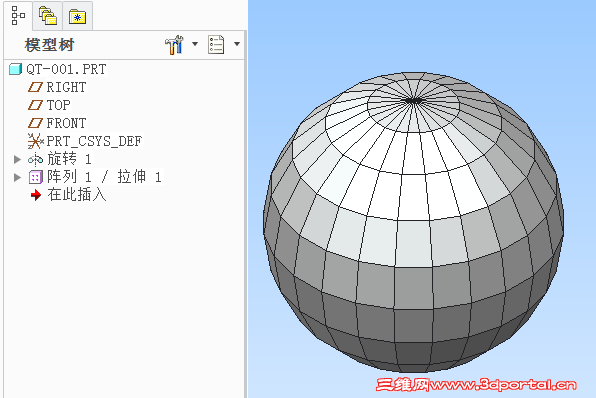Image resolution: width=596 pixels, height=398 pixels.
Task: Click the tree Show list icon
Action: point(216,44)
